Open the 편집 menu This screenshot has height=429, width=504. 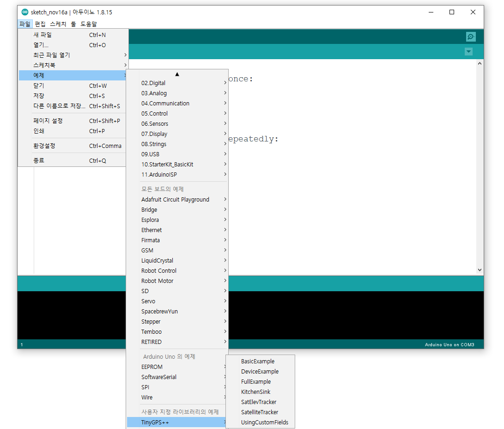coord(40,24)
